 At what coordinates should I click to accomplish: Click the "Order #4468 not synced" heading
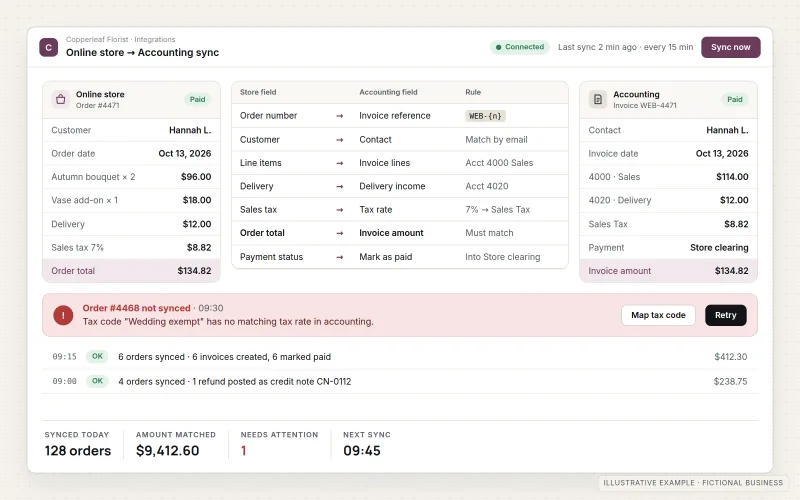point(136,308)
